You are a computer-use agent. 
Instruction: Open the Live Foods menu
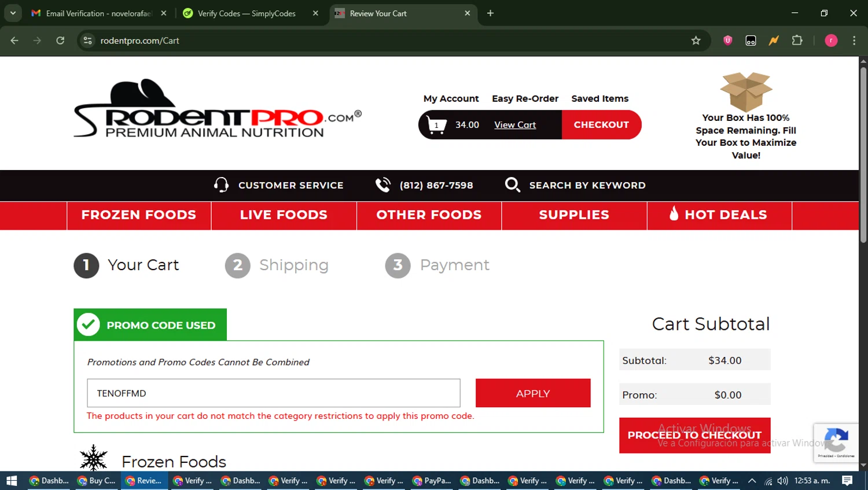click(x=284, y=215)
